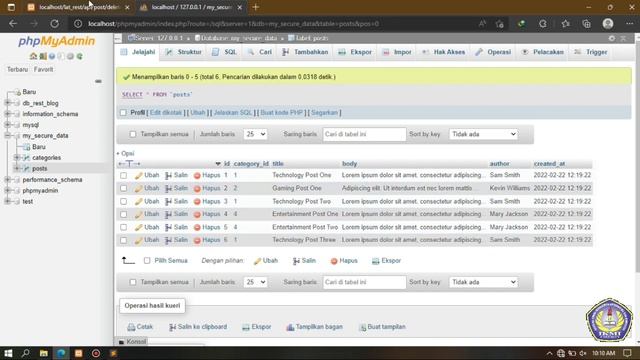Tick the checkbox for Technology Post Two row
640x360 pixels.
(x=123, y=201)
